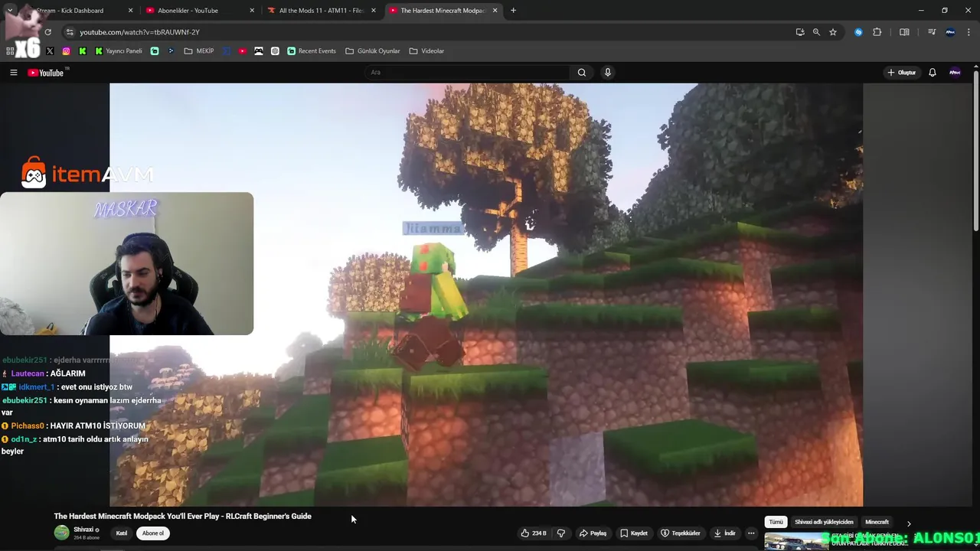
Task: Open the game controller bookmark icon
Action: pyautogui.click(x=259, y=51)
